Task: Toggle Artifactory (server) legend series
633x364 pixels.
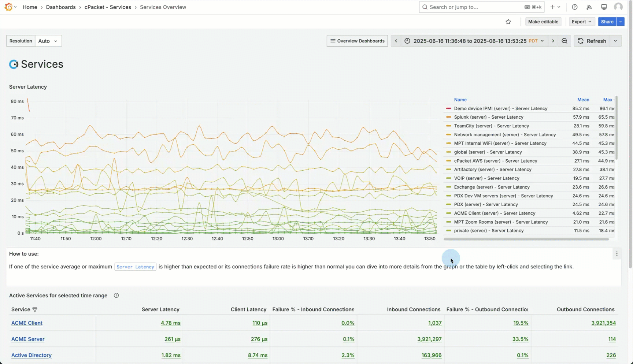Action: click(x=492, y=170)
